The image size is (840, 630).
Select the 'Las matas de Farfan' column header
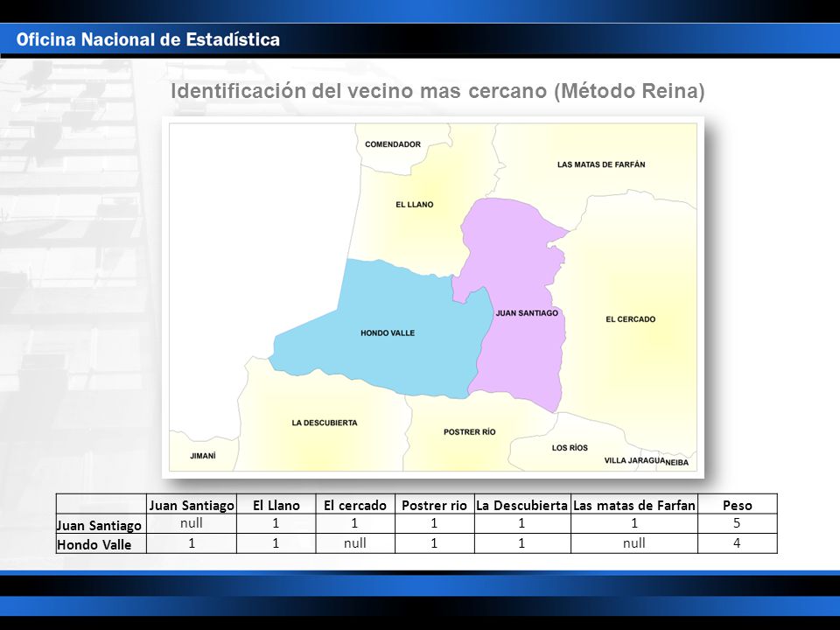click(x=633, y=505)
